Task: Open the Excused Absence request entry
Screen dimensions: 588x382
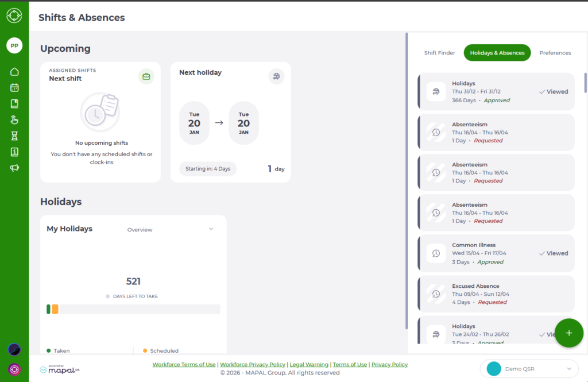Action: [x=496, y=294]
